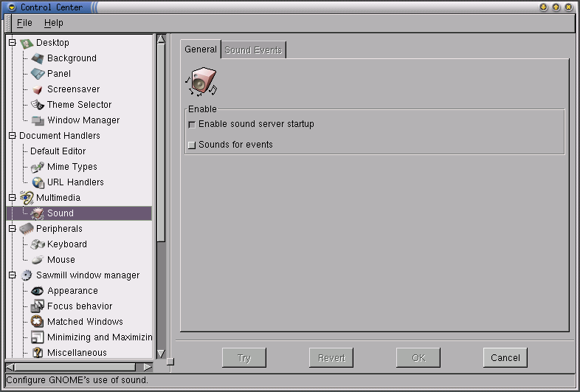Click the URL Handlers globe icon
580x392 pixels.
(38, 182)
